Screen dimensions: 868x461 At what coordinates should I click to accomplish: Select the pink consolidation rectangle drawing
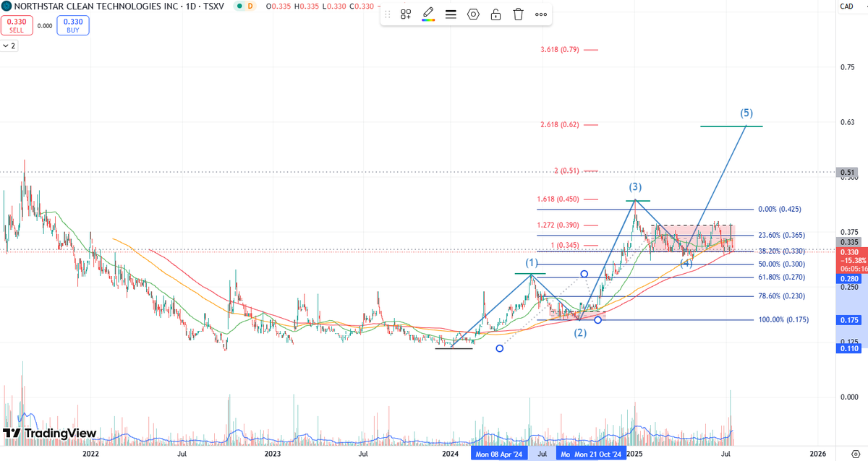692,238
